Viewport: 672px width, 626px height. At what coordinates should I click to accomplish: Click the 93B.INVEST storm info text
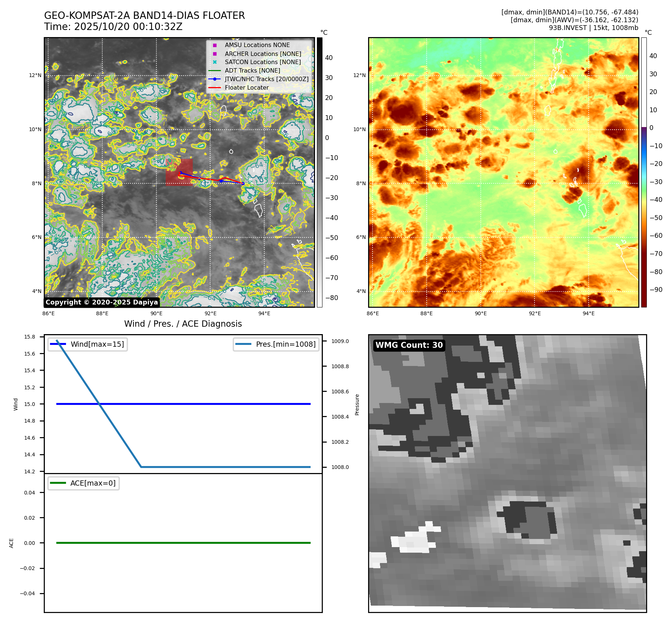[593, 28]
